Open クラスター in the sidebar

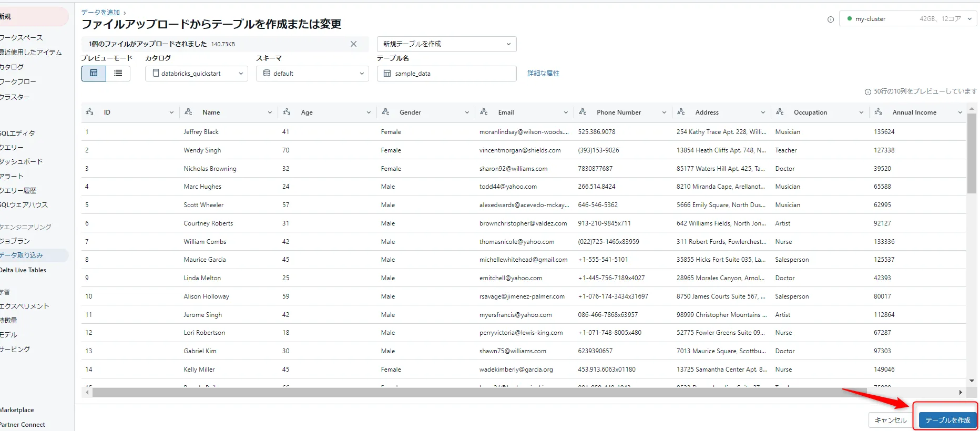pos(15,97)
